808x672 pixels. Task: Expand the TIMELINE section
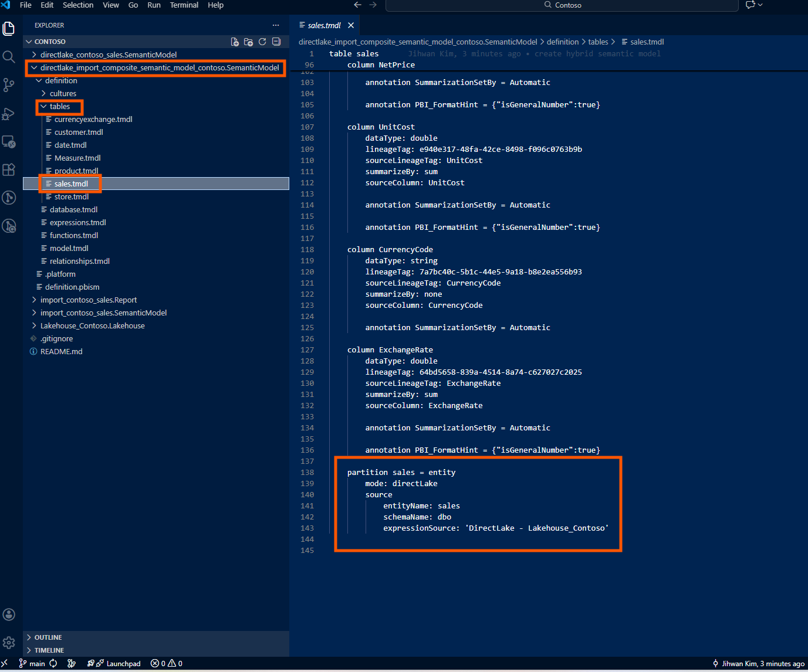point(156,650)
